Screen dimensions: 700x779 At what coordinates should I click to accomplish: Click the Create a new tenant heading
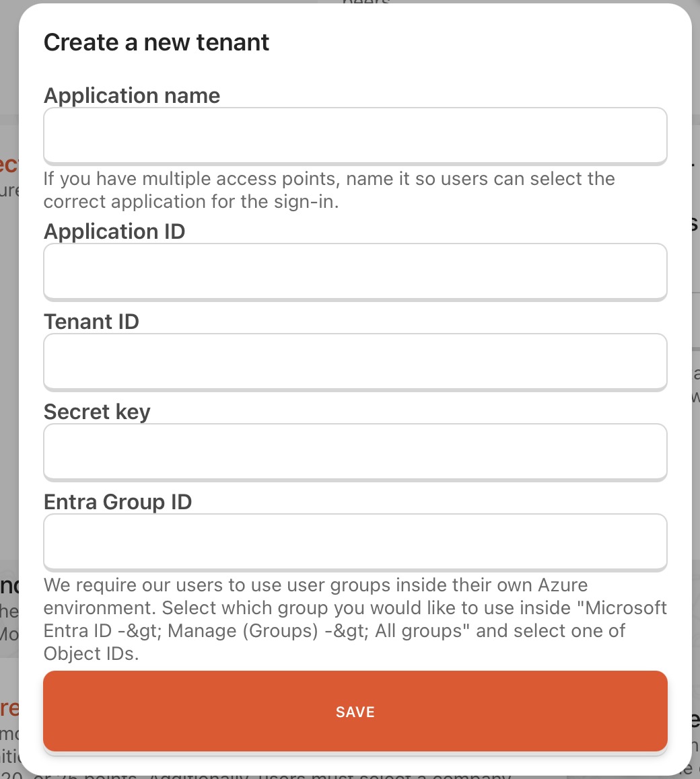(156, 42)
